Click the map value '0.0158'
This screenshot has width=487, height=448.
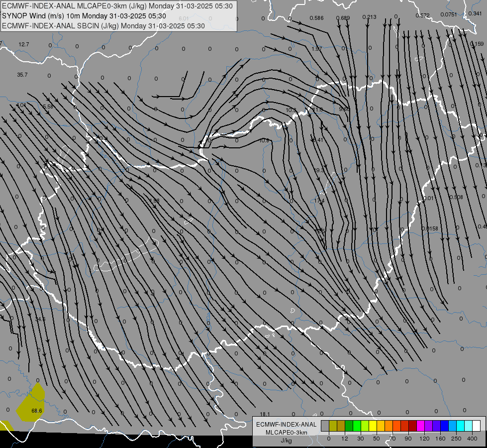430,228
